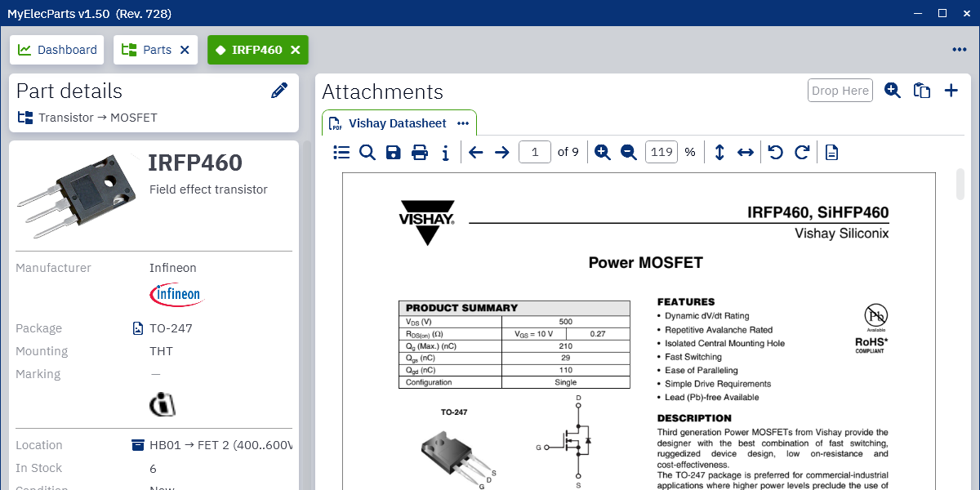This screenshot has width=980, height=490.
Task: Click the edit pencil in Part details
Action: point(279,91)
